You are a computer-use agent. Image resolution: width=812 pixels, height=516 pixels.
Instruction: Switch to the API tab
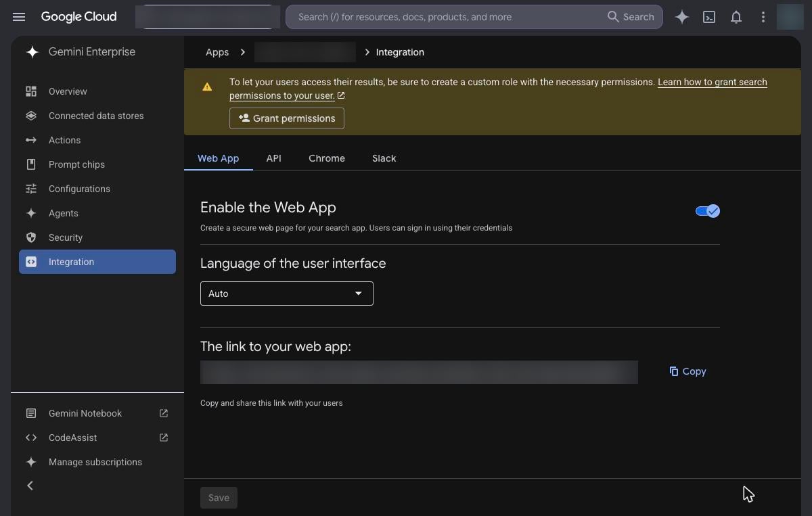pos(273,158)
